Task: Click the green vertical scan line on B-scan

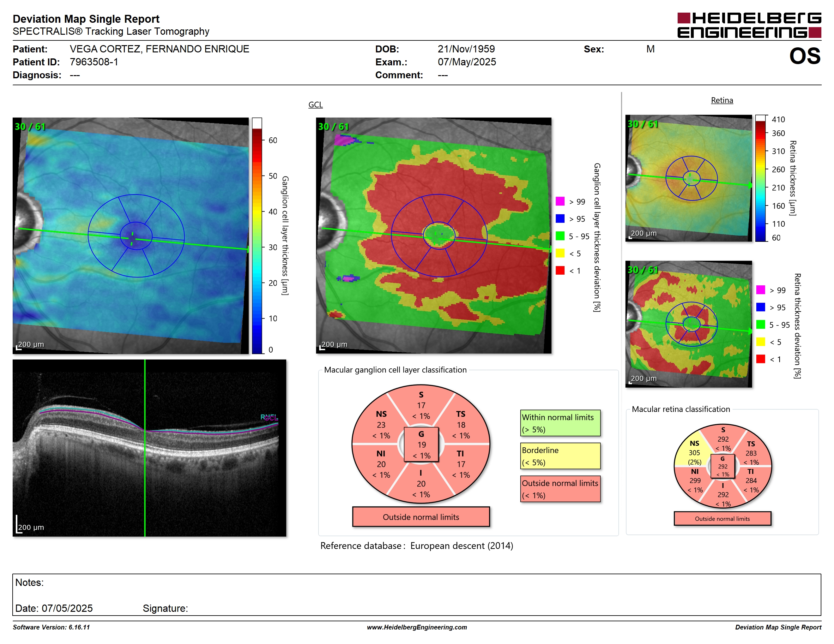Action: 145,448
